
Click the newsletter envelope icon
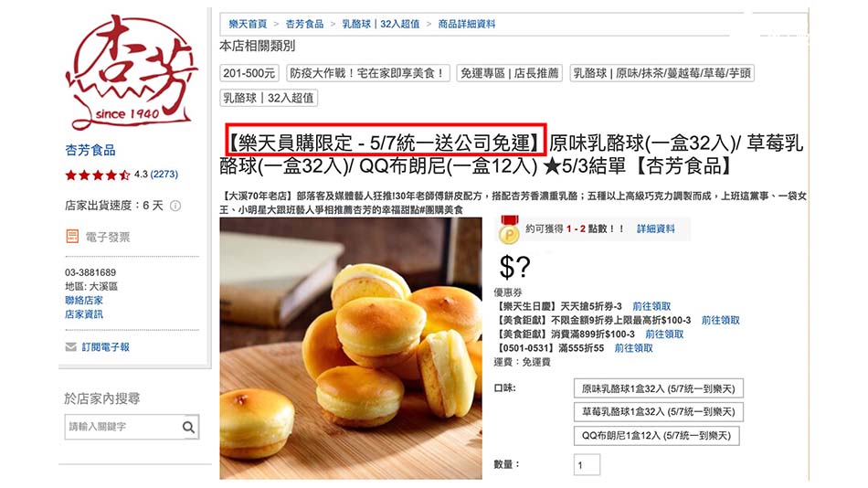pyautogui.click(x=71, y=346)
